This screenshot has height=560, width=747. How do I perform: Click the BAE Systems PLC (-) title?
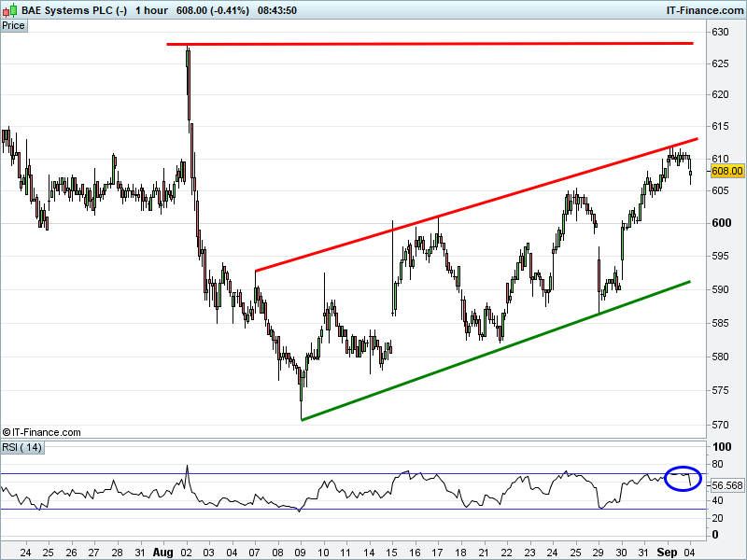(x=74, y=10)
